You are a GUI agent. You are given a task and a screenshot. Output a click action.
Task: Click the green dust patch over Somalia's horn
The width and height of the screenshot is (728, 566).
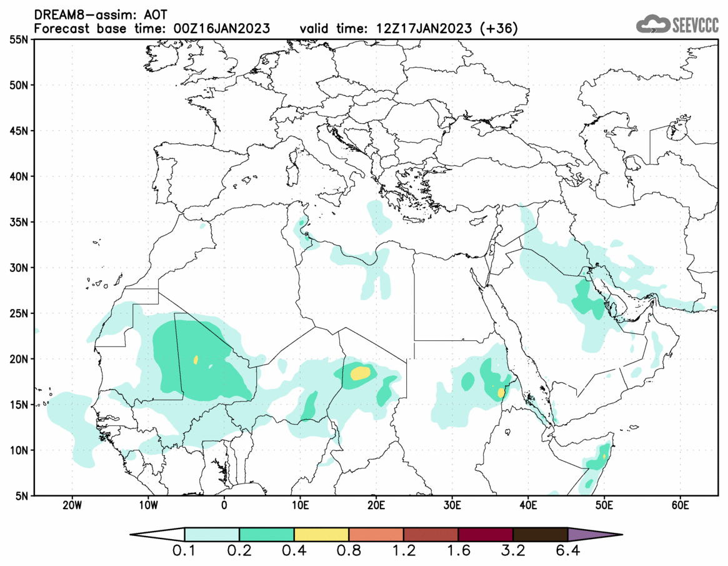click(598, 458)
